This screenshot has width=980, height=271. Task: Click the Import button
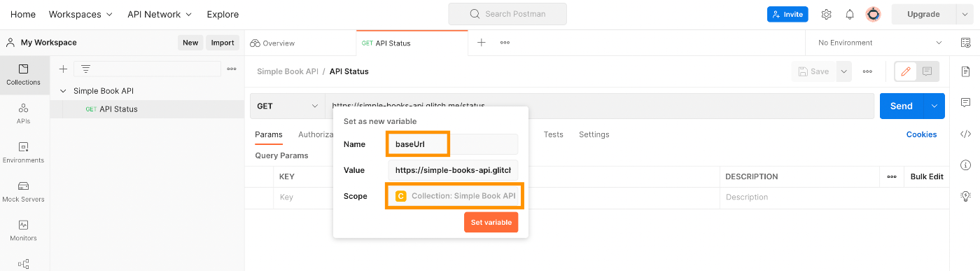click(223, 43)
